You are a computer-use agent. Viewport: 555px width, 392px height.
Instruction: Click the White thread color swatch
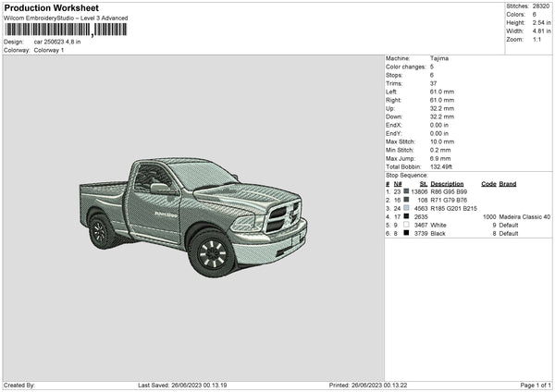tap(406, 225)
